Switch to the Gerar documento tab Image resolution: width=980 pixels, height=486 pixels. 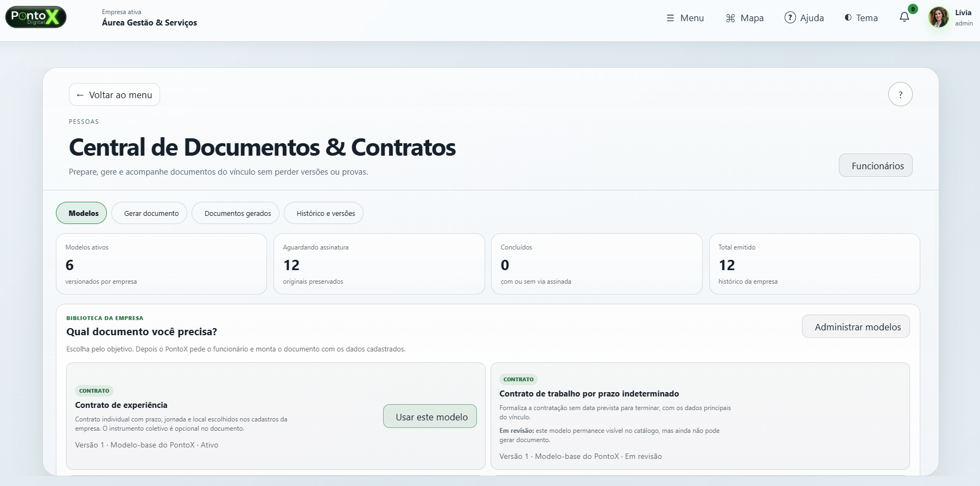coord(149,213)
